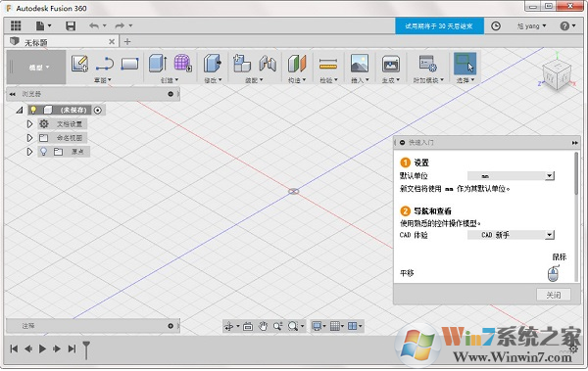
Task: Click the Add-ins scripts icon
Action: (428, 64)
